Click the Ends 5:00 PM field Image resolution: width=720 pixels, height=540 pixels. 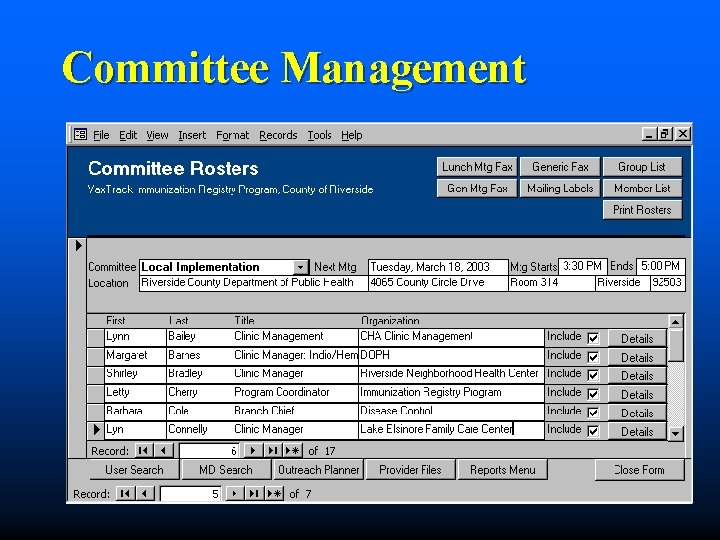(x=660, y=266)
